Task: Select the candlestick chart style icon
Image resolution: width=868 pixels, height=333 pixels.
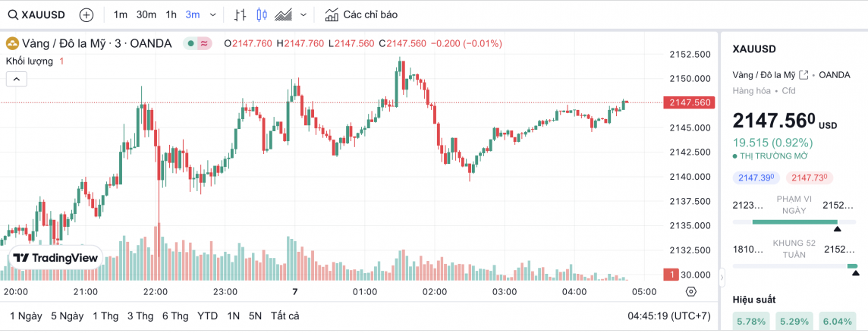Action: coord(263,14)
